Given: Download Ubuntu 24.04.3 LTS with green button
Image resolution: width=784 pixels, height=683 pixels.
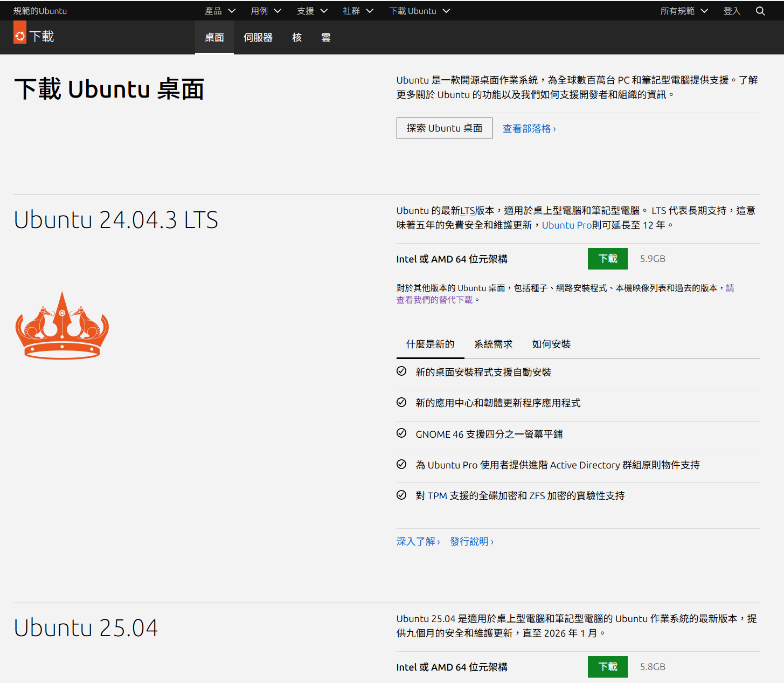Looking at the screenshot, I should pyautogui.click(x=607, y=259).
